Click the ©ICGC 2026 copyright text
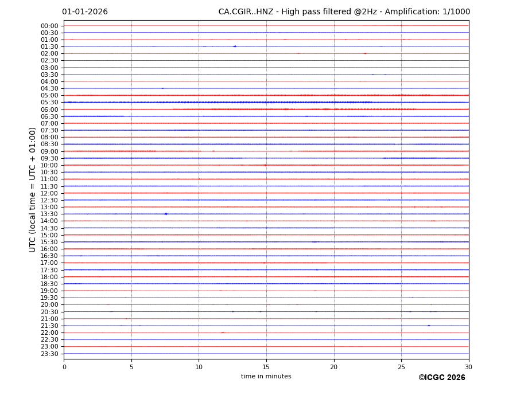Image resolution: width=532 pixels, height=399 pixels. pos(441,378)
